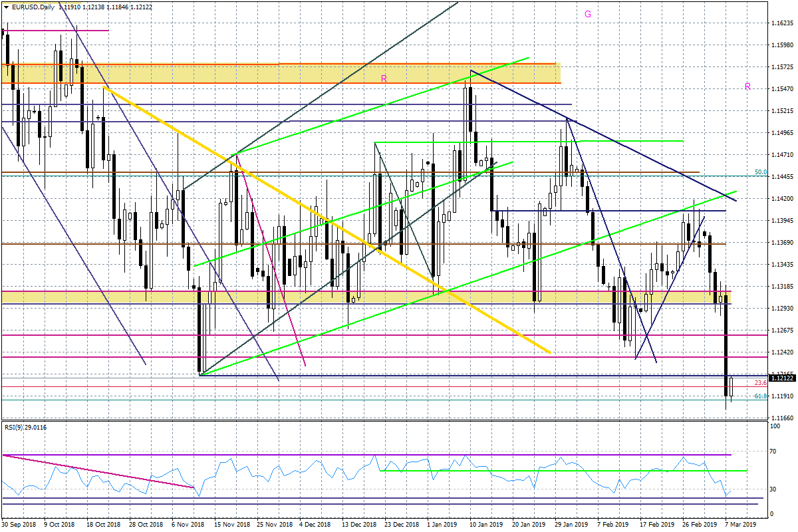
Task: Click the pink R label inside upper yellow zone
Action: (x=384, y=79)
